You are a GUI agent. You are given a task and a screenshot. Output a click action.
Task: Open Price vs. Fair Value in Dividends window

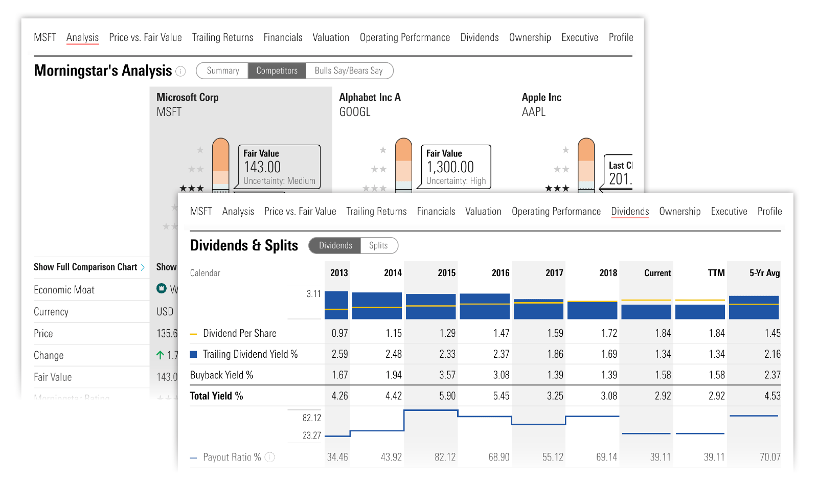(300, 211)
